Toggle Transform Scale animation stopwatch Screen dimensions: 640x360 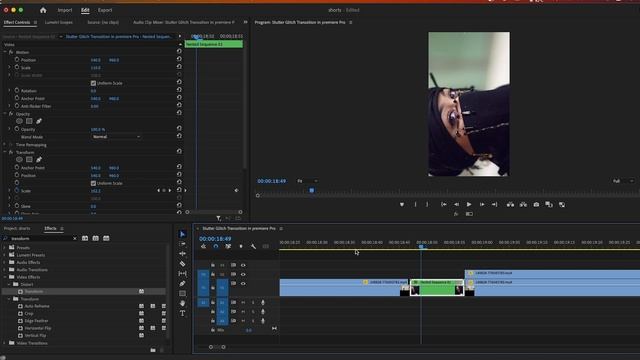pos(17,191)
